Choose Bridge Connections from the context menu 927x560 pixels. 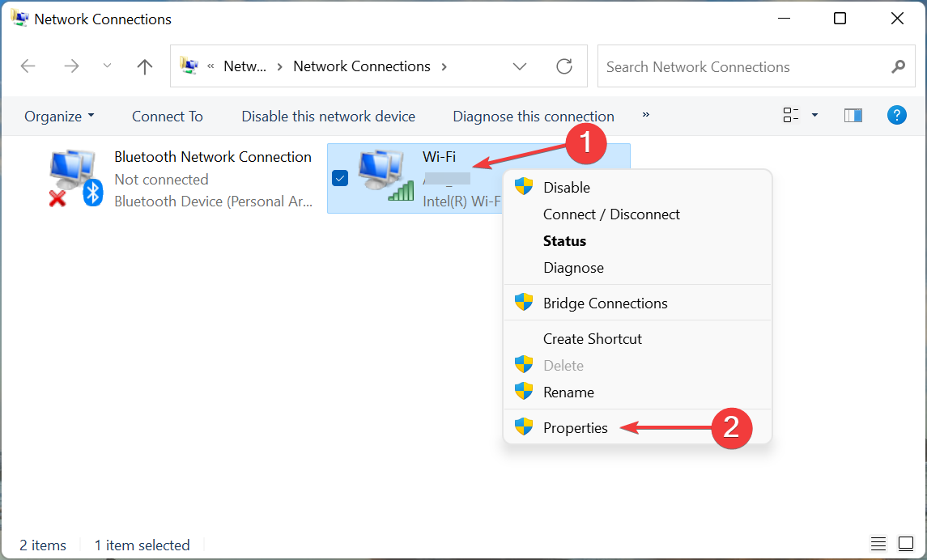[605, 303]
